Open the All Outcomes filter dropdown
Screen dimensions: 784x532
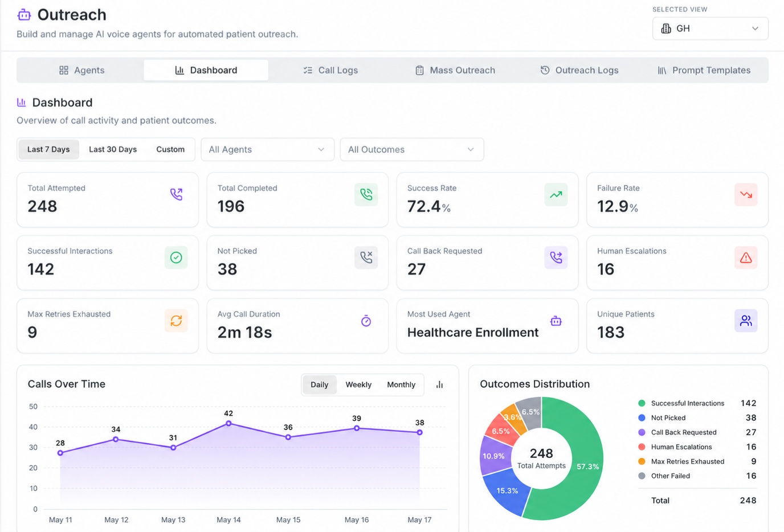click(x=411, y=149)
